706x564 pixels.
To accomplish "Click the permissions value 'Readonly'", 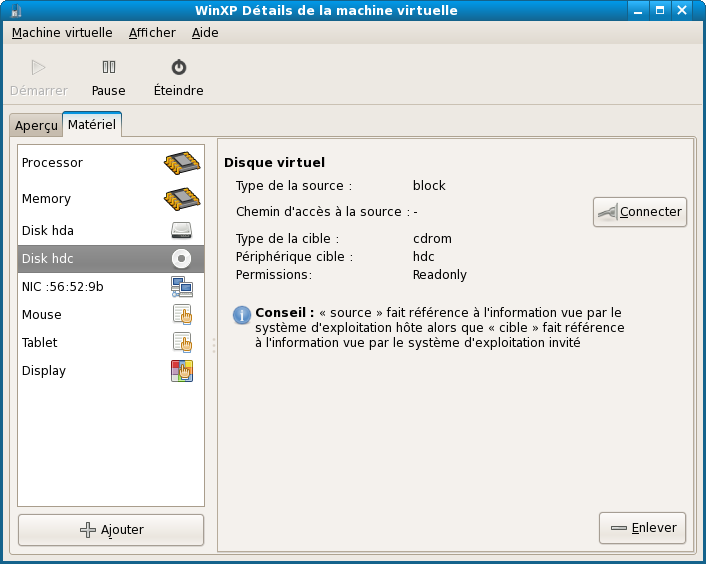I will coord(440,275).
